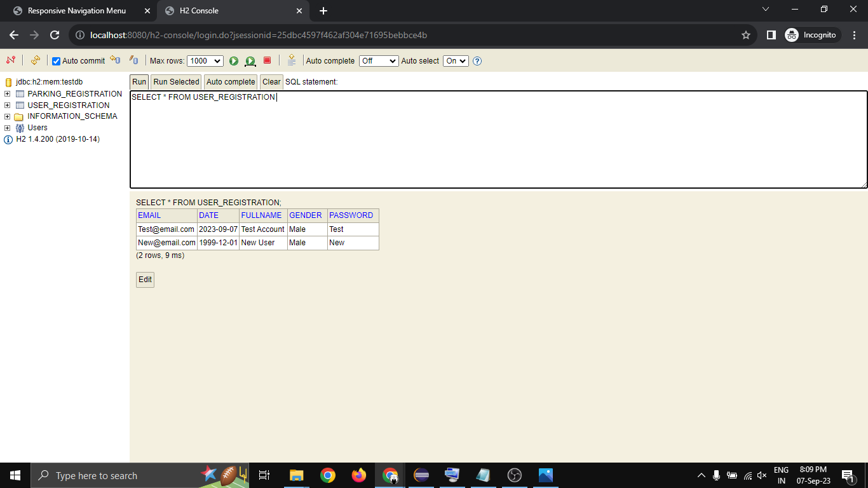The height and width of the screenshot is (488, 868).
Task: Select the Test@email.com cell
Action: tap(166, 229)
